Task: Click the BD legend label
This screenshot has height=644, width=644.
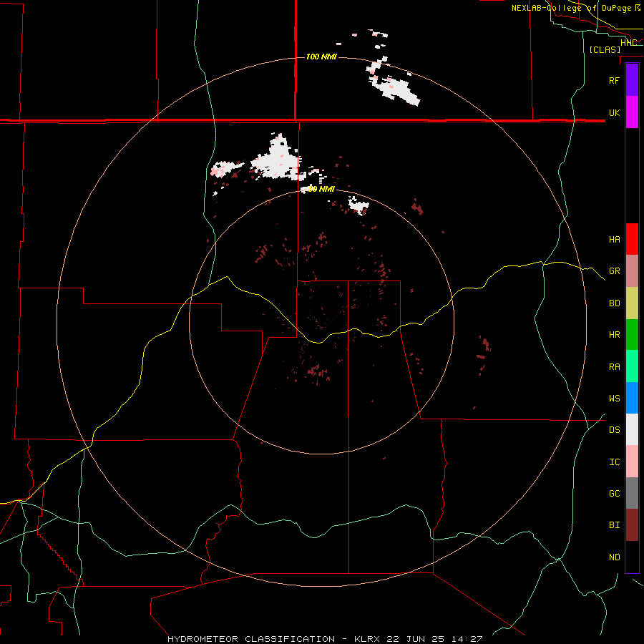Action: pos(614,303)
